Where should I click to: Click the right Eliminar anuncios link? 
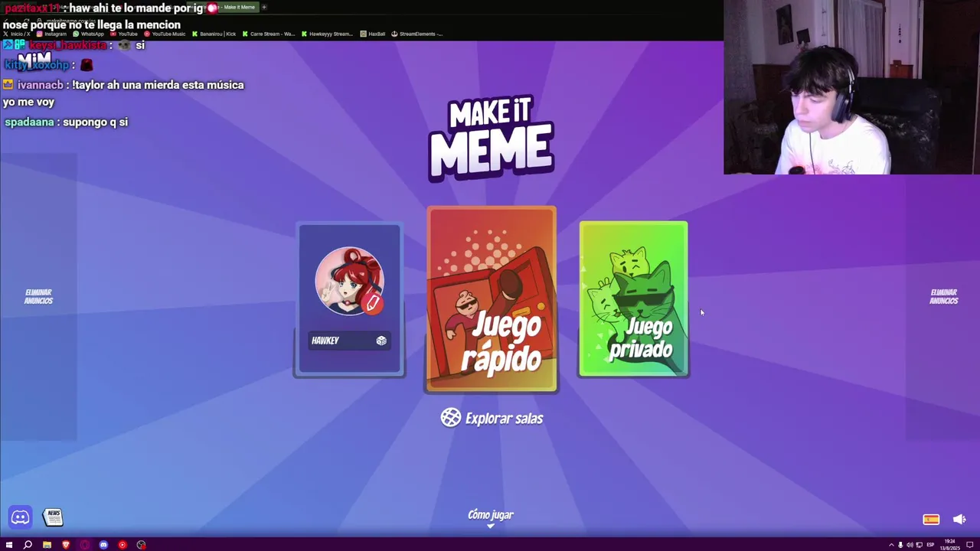[x=943, y=296]
